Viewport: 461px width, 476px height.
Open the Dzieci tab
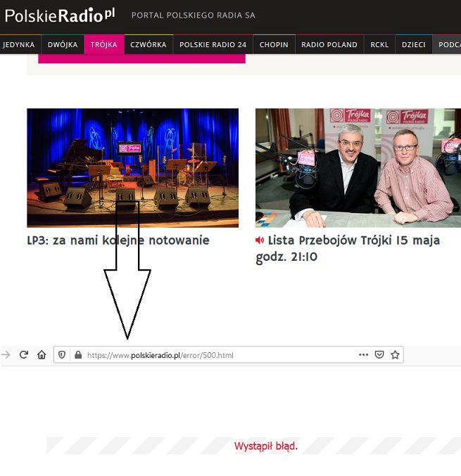pyautogui.click(x=414, y=44)
